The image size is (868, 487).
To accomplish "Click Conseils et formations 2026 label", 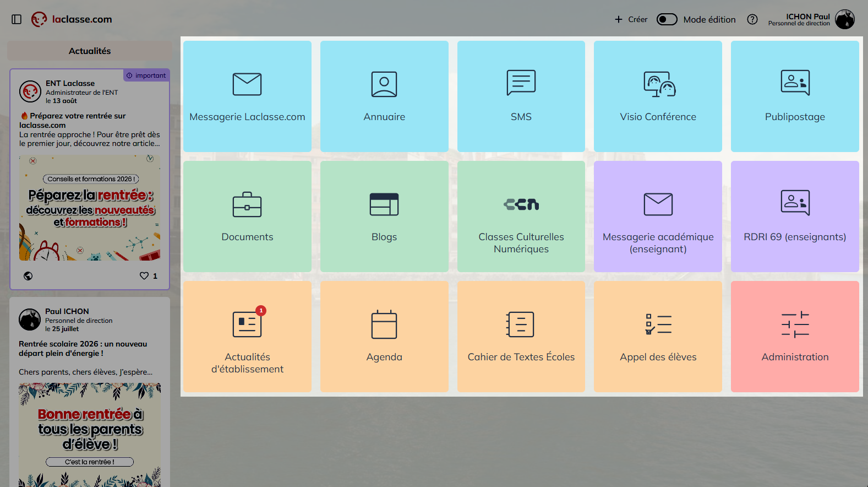I will click(x=91, y=179).
